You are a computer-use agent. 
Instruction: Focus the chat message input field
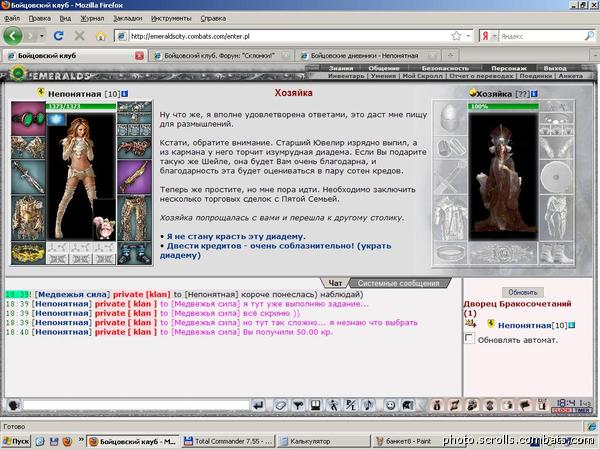[136, 405]
